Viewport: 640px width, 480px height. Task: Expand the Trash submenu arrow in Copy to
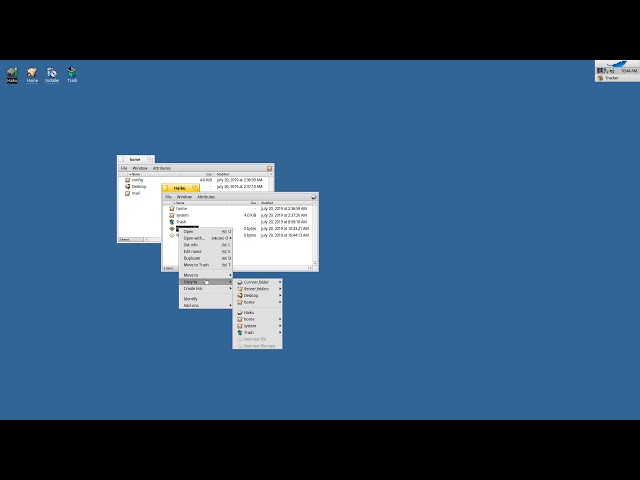(280, 333)
